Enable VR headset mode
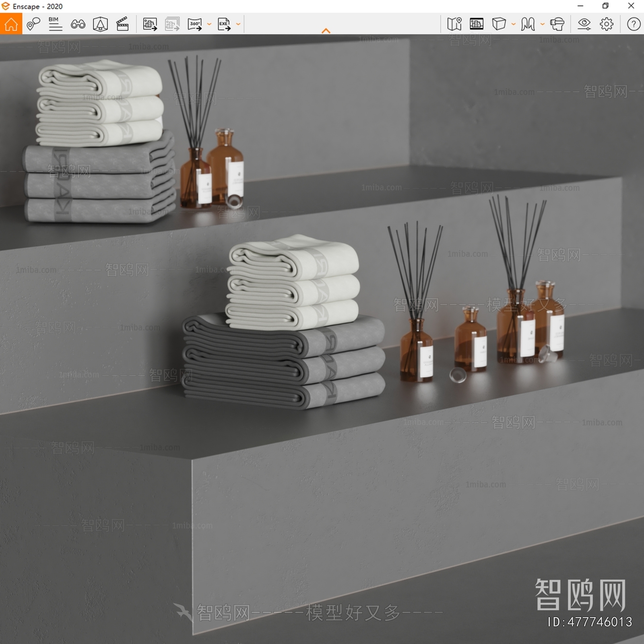 [x=557, y=24]
